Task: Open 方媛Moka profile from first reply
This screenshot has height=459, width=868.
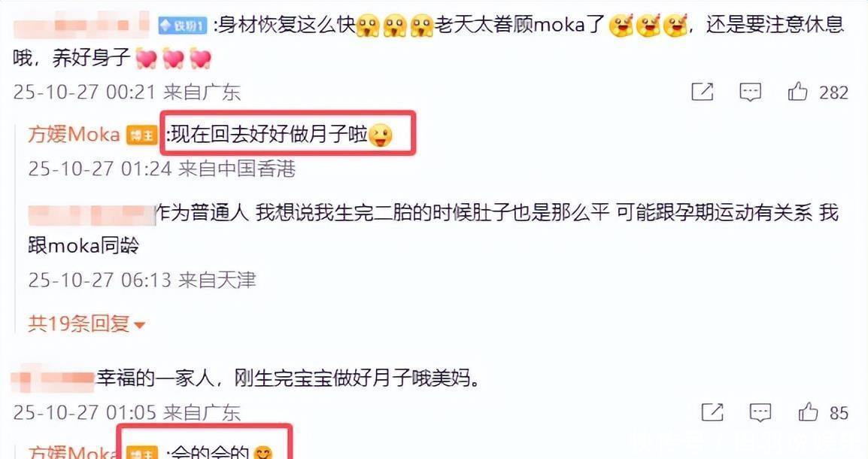Action: (x=74, y=135)
